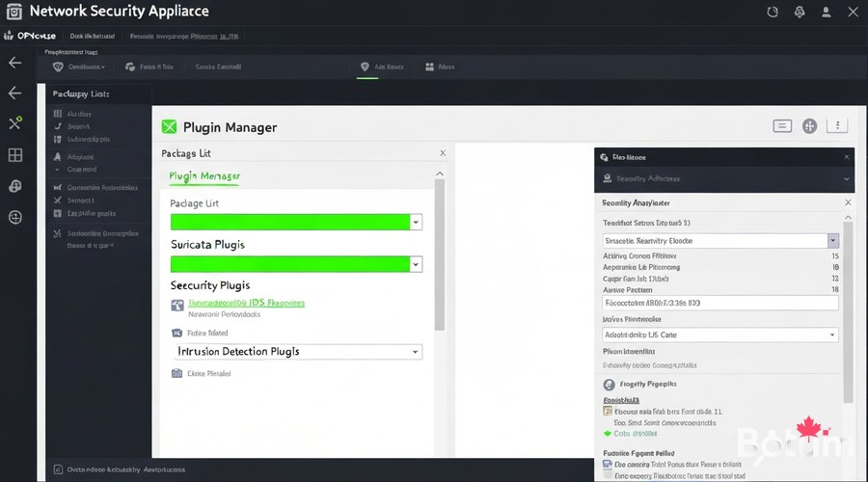Screen dimensions: 868x482
Task: Click 'Suricata Plugis' heading text
Action: click(207, 245)
